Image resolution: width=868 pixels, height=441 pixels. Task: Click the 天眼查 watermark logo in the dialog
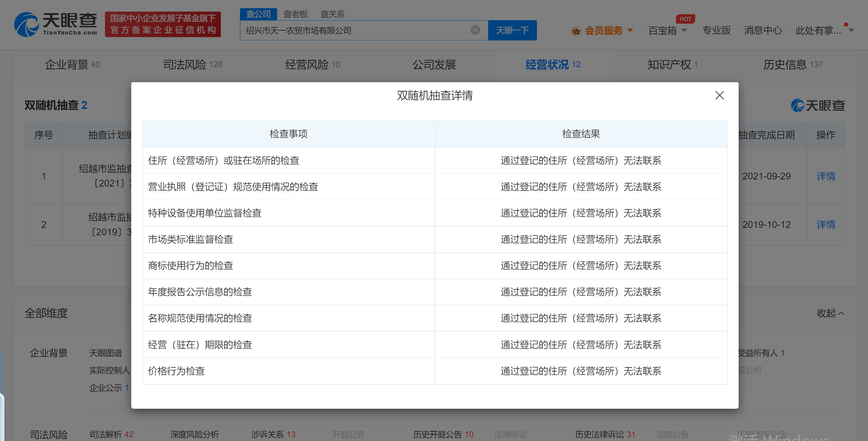tap(817, 105)
